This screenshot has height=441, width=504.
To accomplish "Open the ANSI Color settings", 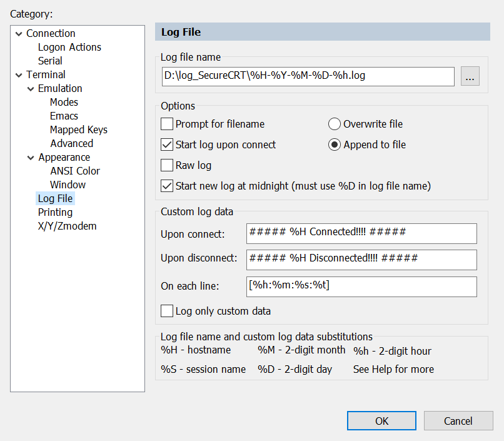I will 74,171.
